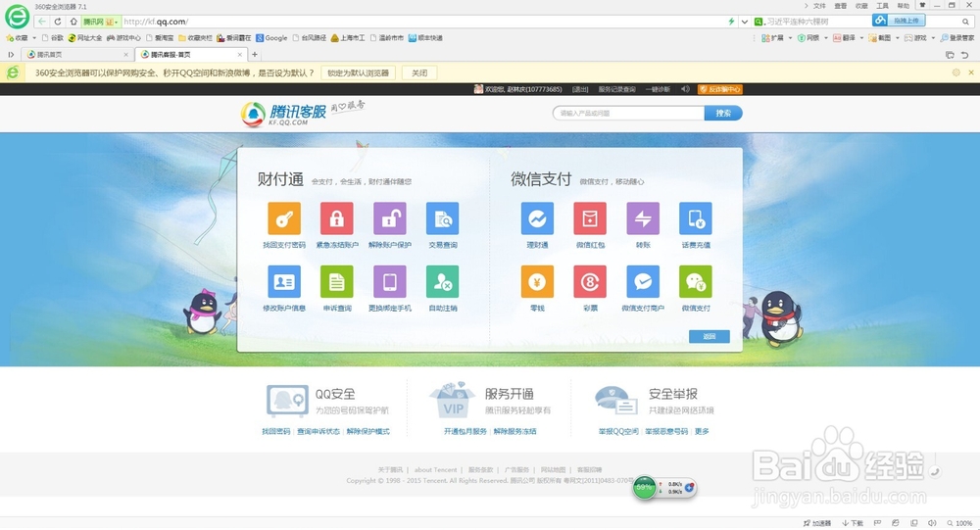Open the Google bookmark

pyautogui.click(x=271, y=38)
